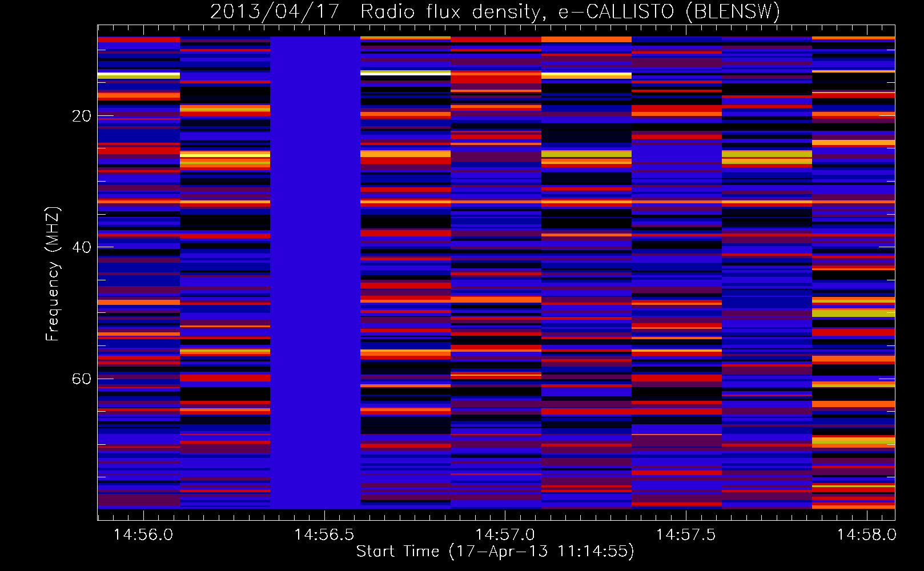Click the solid blue data-gap column
Image resolution: width=924 pixels, height=571 pixels.
tap(315, 272)
